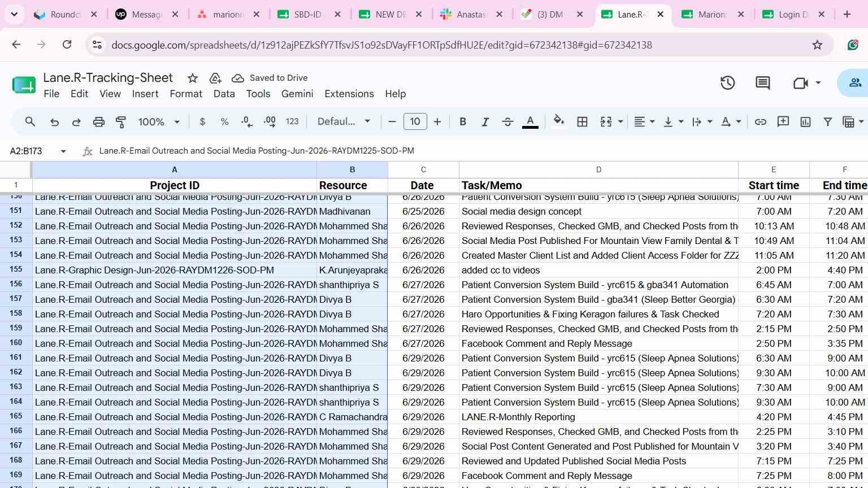This screenshot has height=488, width=868.
Task: Open version history clock icon
Action: coord(728,83)
